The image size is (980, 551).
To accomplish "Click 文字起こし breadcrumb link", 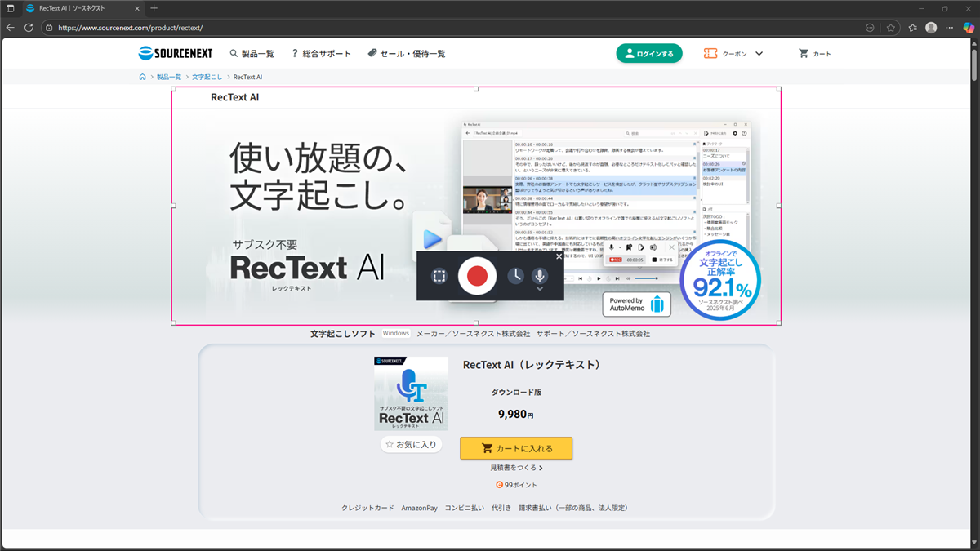I will pos(207,77).
